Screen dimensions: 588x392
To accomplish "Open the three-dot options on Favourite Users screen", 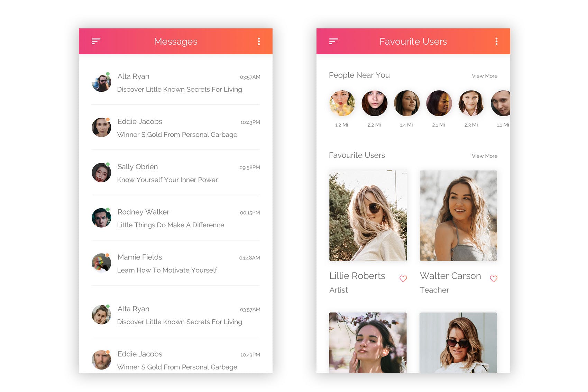I will tap(496, 41).
